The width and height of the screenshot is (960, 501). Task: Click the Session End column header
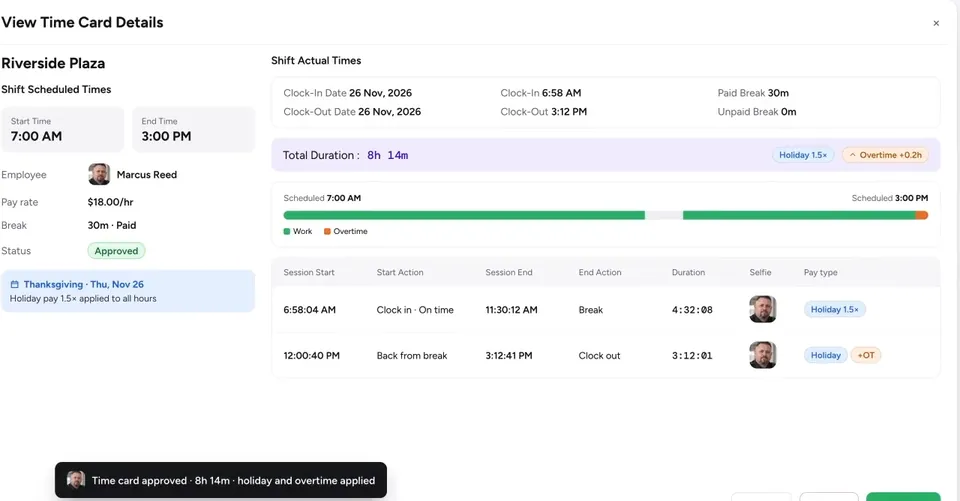pos(509,273)
